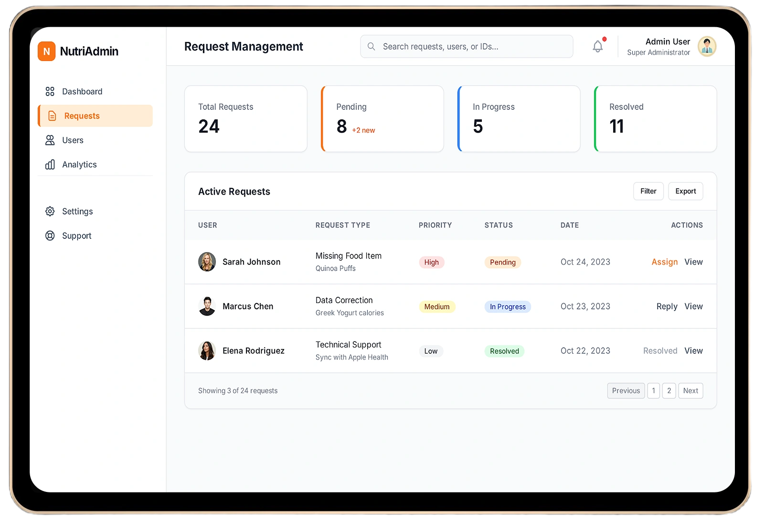Click the Export button
Viewport: 765px width, 532px height.
(685, 191)
